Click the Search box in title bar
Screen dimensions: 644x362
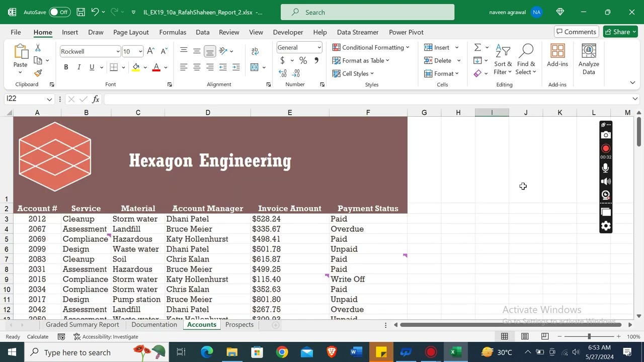367,12
